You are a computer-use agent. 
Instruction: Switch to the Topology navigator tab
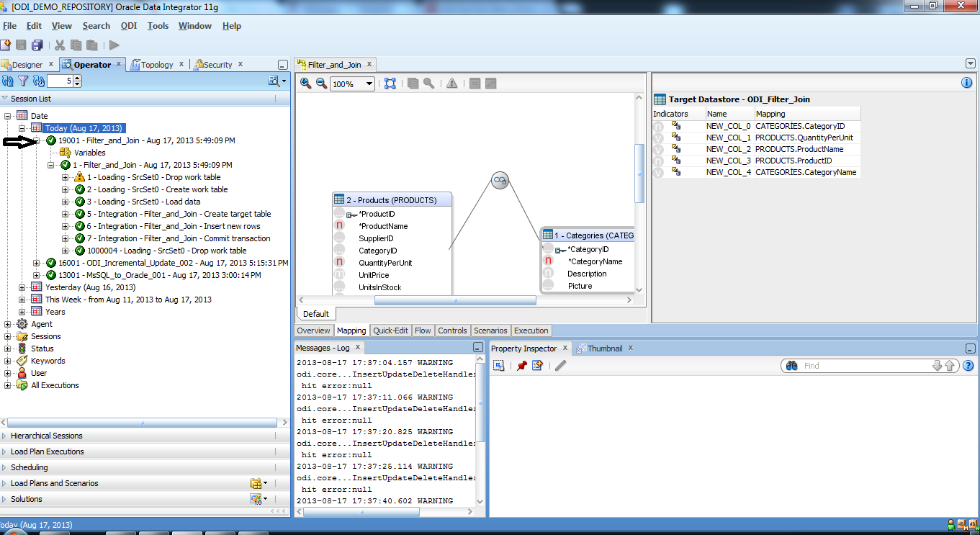click(156, 65)
